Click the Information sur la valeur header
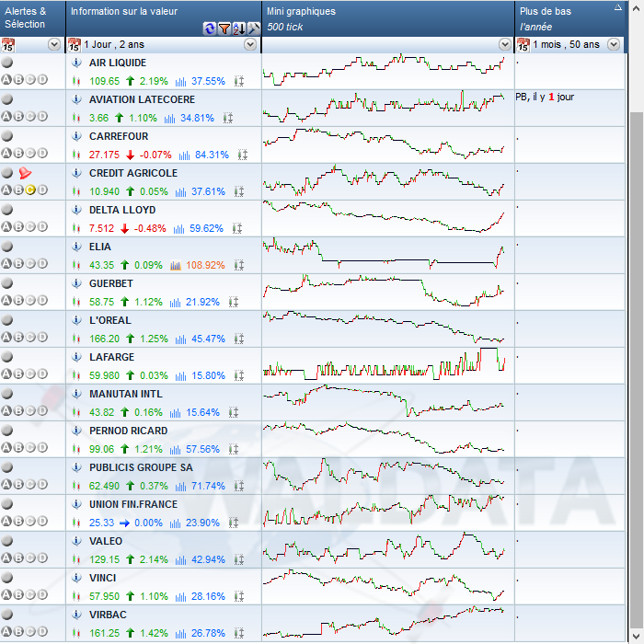This screenshot has width=644, height=644. [x=164, y=18]
